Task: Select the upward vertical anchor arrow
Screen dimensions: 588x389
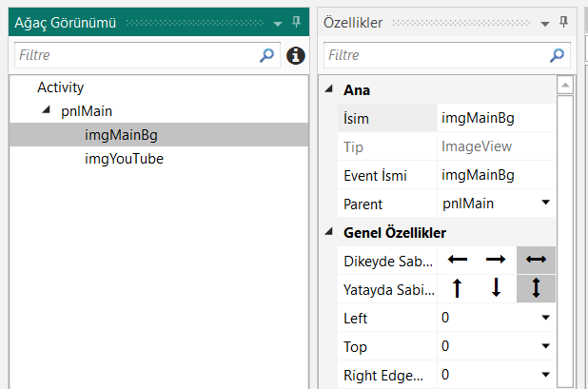Action: [458, 288]
